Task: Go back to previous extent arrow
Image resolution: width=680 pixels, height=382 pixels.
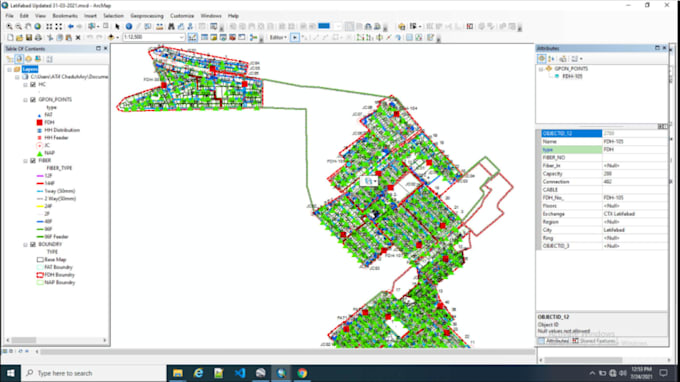Action: [x=70, y=26]
